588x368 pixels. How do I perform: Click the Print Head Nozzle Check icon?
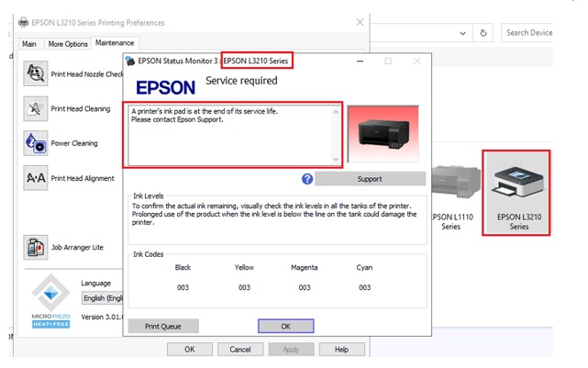click(36, 73)
